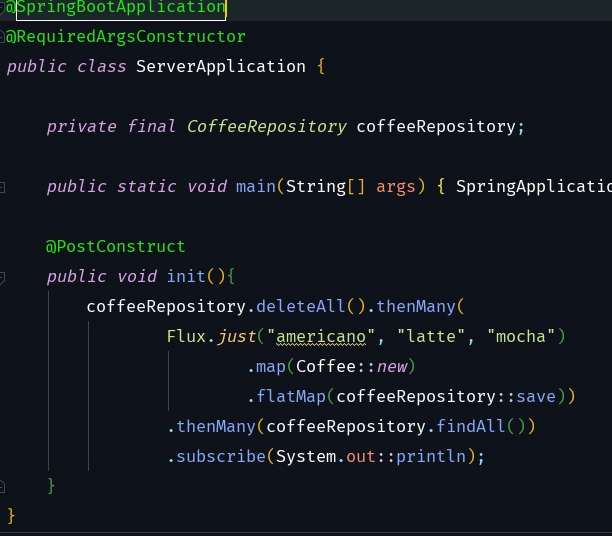Collapse the init method fold marker
This screenshot has height=536, width=612.
point(2,277)
